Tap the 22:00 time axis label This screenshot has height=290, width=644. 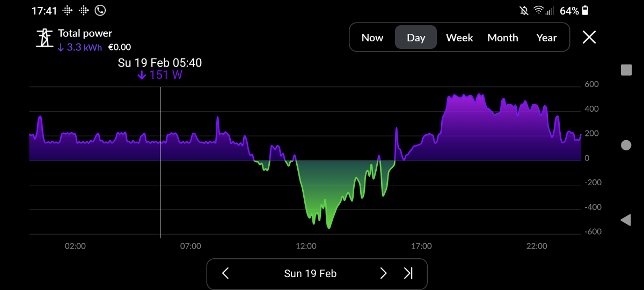(x=537, y=246)
